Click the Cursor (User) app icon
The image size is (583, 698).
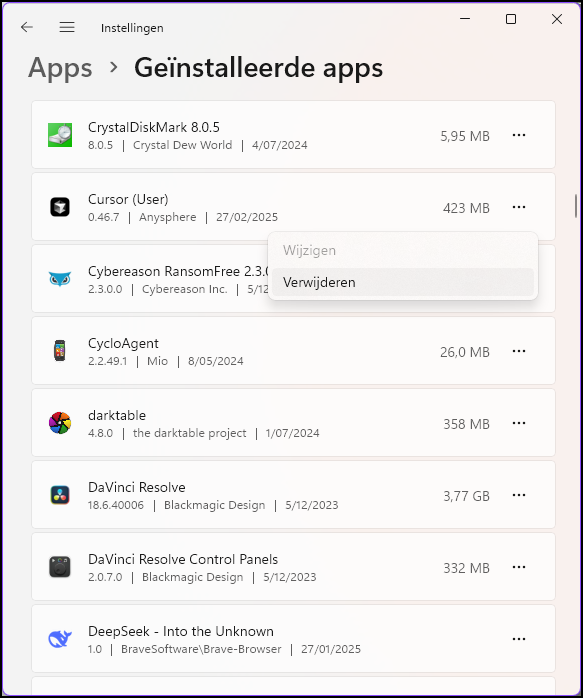pos(60,207)
